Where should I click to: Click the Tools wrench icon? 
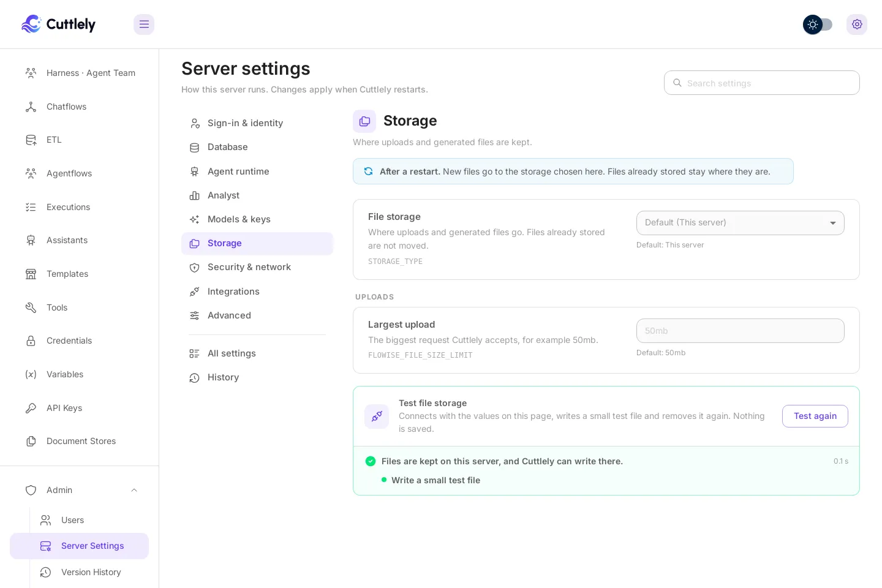[31, 307]
